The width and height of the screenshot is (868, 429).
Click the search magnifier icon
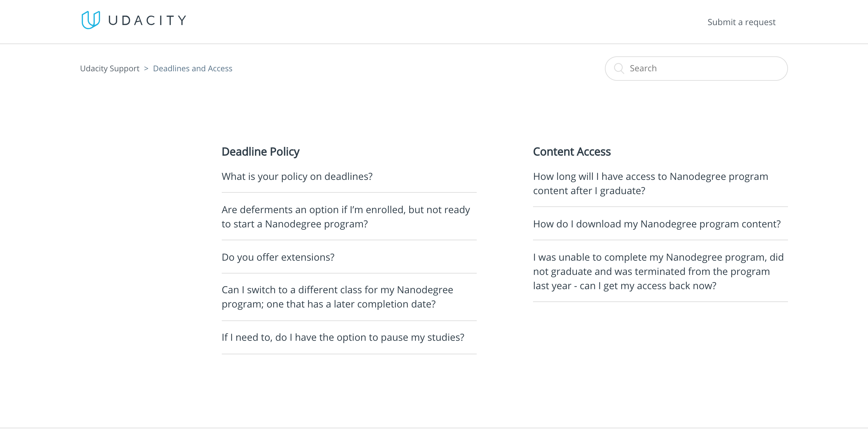tap(619, 69)
